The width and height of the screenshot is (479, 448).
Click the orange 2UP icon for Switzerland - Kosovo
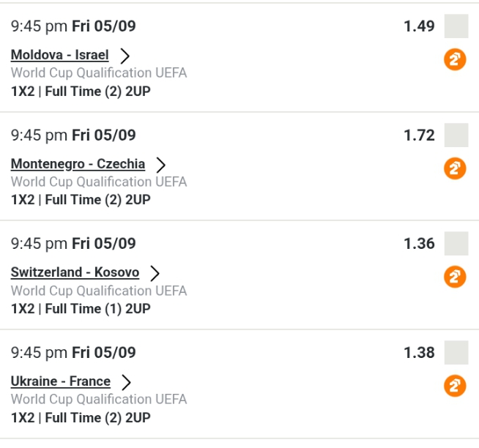pyautogui.click(x=456, y=277)
